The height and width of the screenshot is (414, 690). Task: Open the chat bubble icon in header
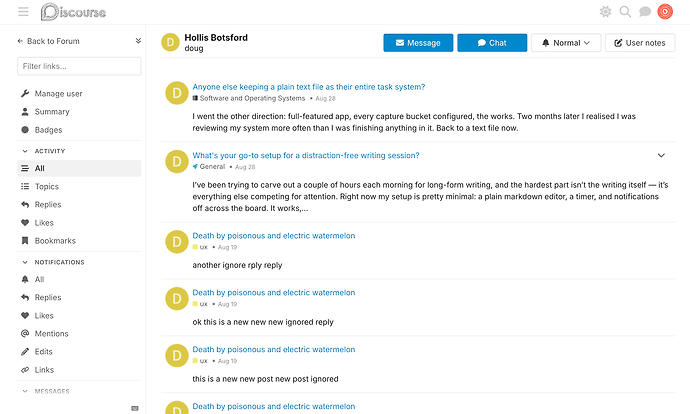click(645, 12)
